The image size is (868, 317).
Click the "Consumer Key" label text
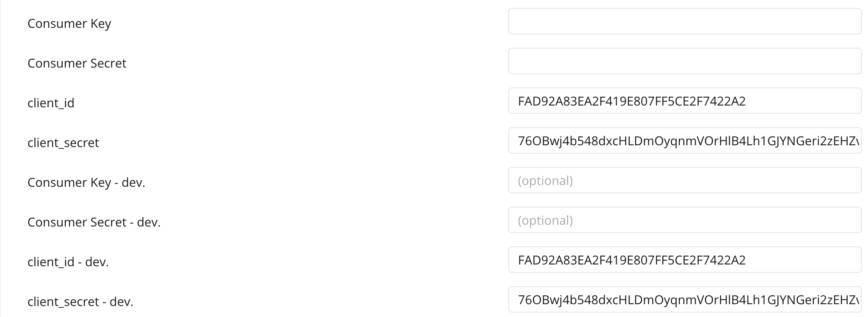(x=69, y=23)
